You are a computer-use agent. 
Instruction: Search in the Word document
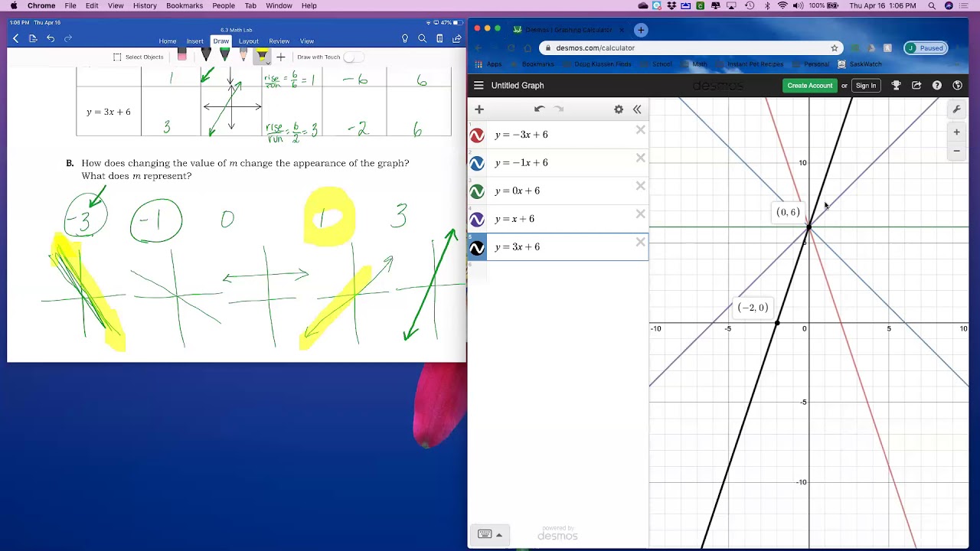click(x=423, y=38)
